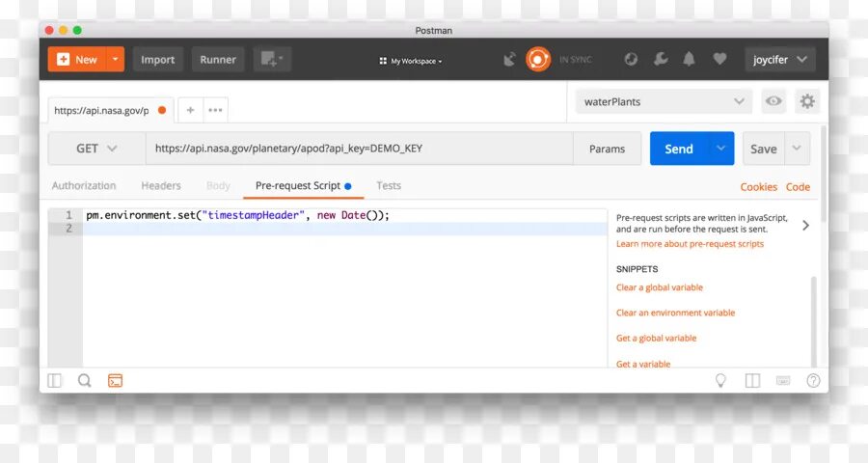Insert 'Clear a global variable' snippet
The width and height of the screenshot is (868, 463).
coord(660,287)
